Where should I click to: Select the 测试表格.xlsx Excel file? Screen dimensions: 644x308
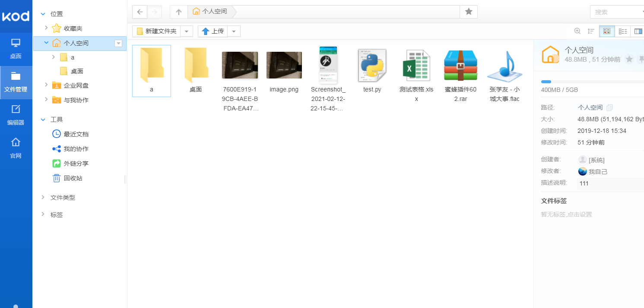pyautogui.click(x=417, y=75)
